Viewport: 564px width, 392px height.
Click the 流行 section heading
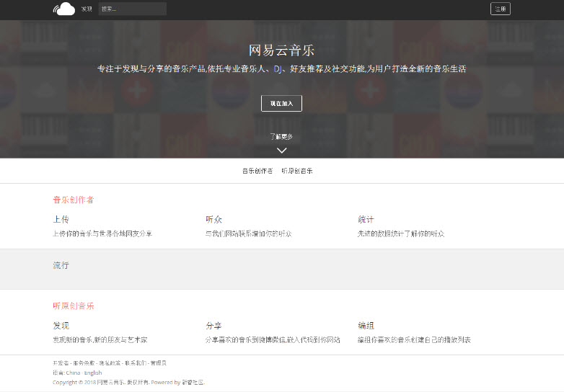coord(61,265)
